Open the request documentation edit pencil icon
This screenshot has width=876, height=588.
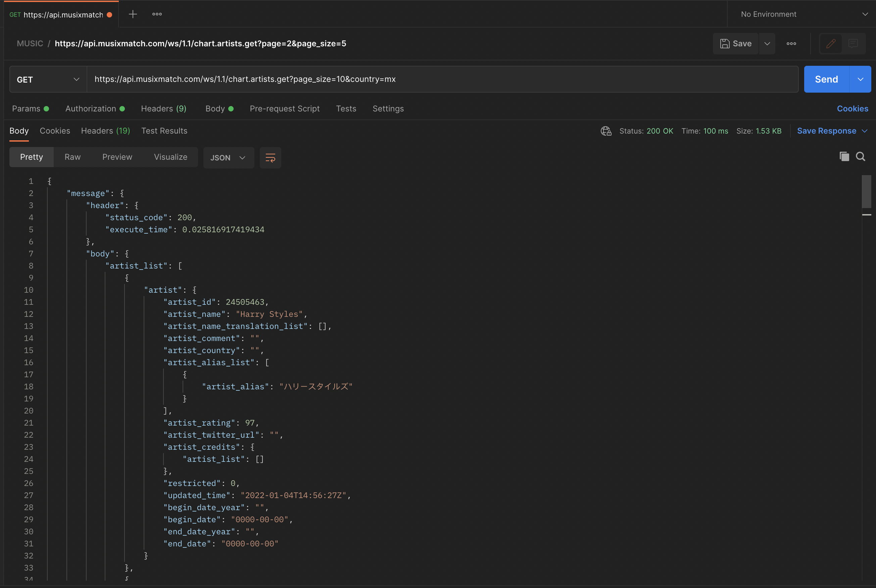(831, 44)
